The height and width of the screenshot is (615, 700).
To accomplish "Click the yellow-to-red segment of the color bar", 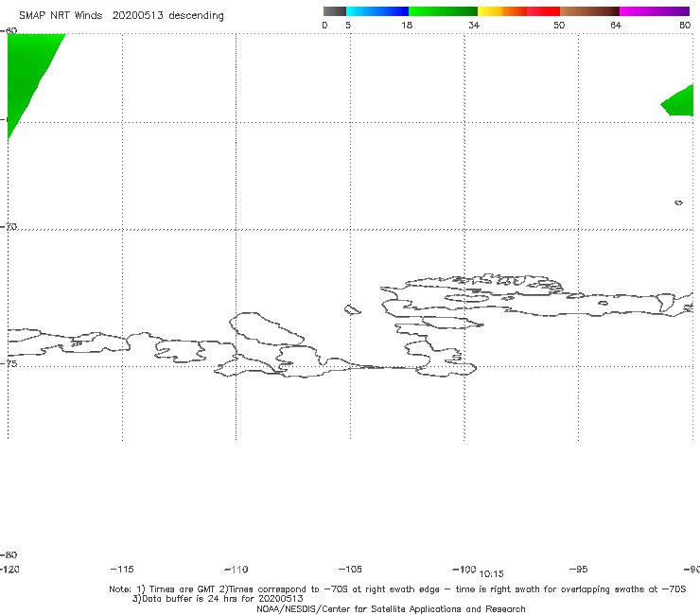I will [518, 11].
